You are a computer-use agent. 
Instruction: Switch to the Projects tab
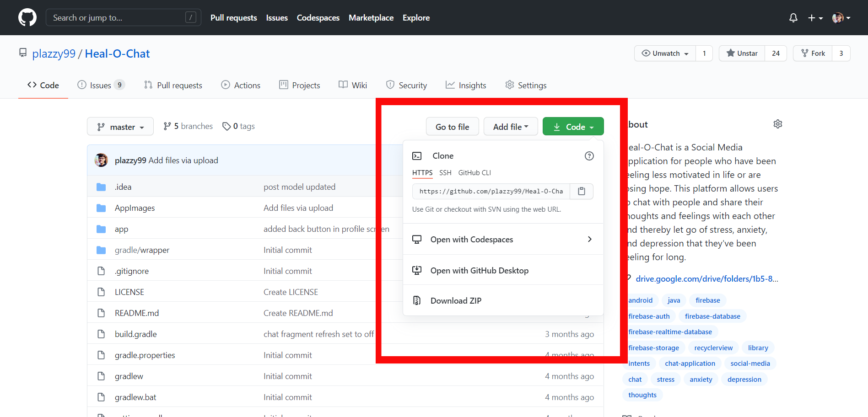pos(300,85)
